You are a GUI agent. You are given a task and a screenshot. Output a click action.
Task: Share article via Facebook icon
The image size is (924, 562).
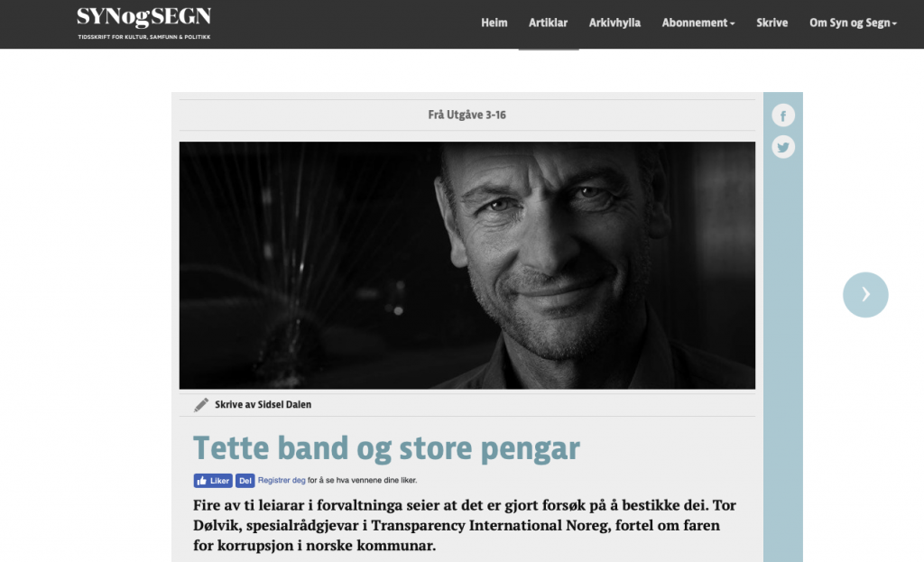tap(783, 115)
